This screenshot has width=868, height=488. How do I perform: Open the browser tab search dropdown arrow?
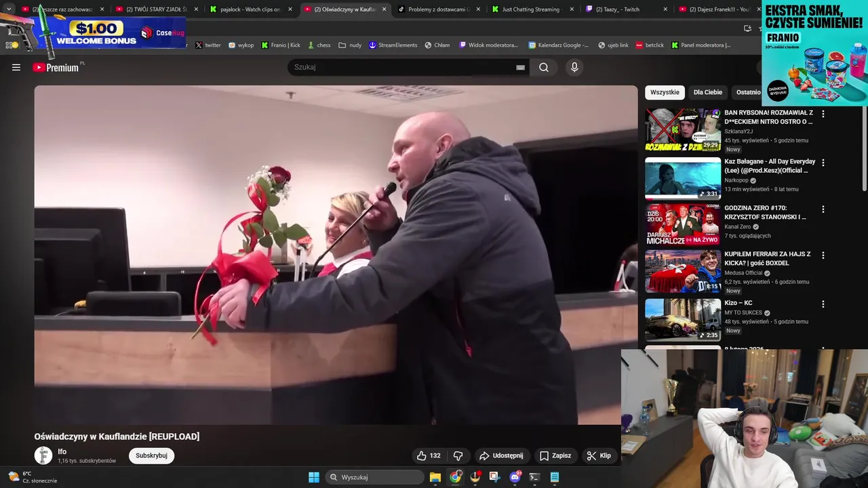pyautogui.click(x=9, y=9)
